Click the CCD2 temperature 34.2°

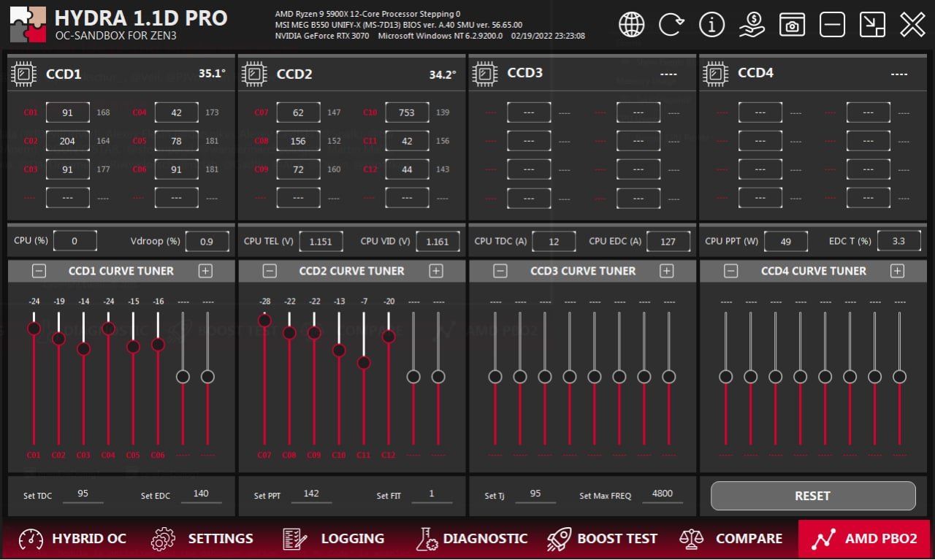443,74
